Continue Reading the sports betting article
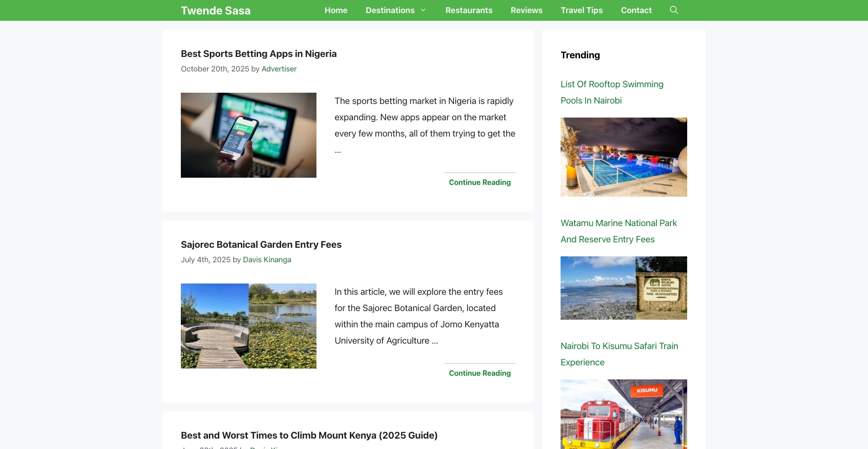The width and height of the screenshot is (868, 449). pyautogui.click(x=479, y=182)
